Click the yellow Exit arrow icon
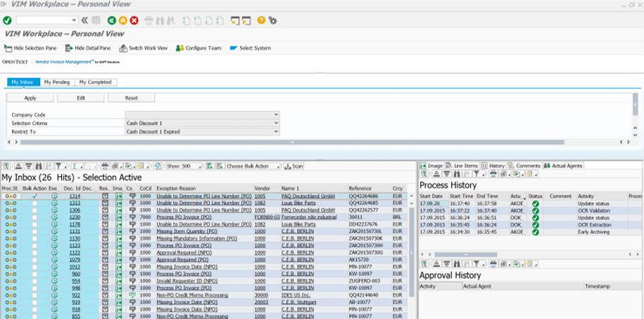The height and width of the screenshot is (319, 644). pyautogui.click(x=122, y=20)
